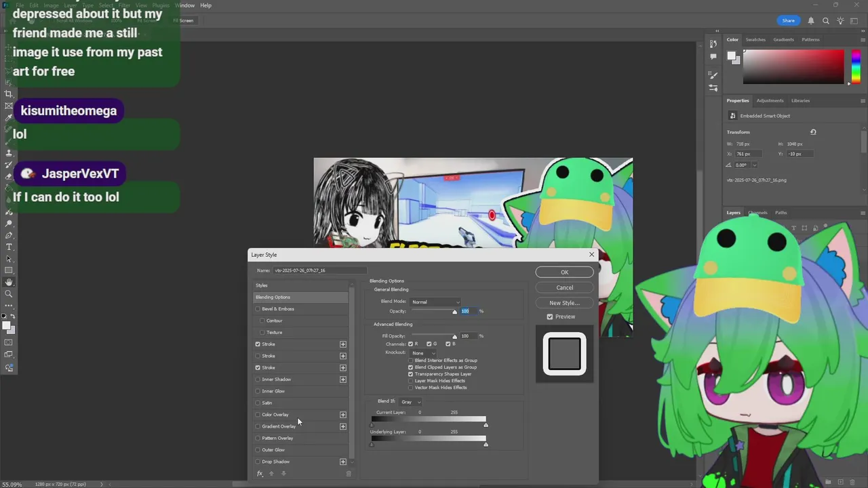Image resolution: width=868 pixels, height=488 pixels.
Task: Delete effect trash icon in Layer Style
Action: [x=349, y=474]
